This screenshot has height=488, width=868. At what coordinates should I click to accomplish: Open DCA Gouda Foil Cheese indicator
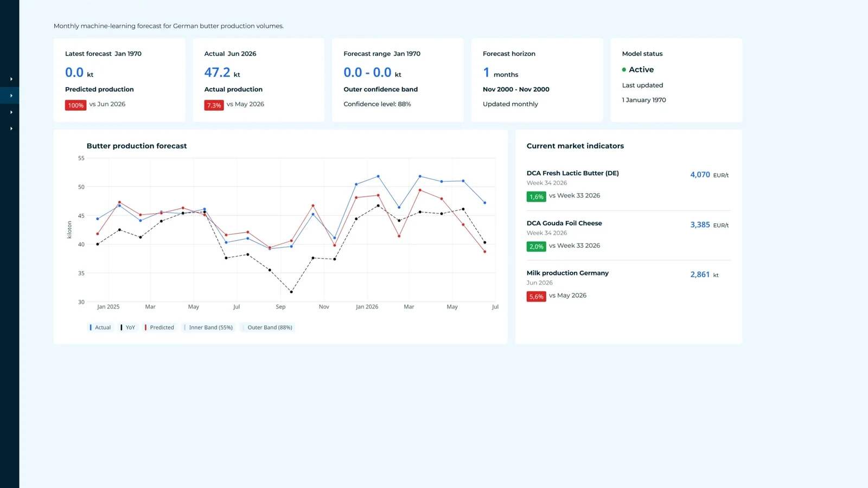pos(564,223)
